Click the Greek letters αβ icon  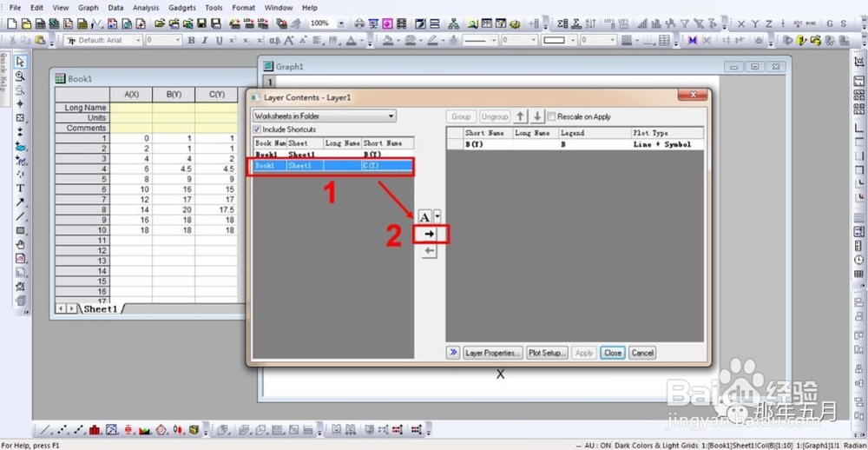[274, 40]
